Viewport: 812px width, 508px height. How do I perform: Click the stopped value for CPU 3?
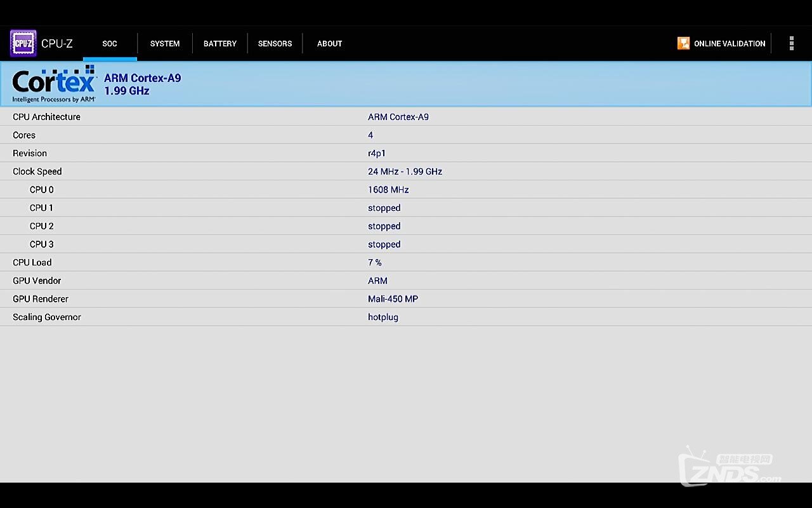(x=384, y=244)
